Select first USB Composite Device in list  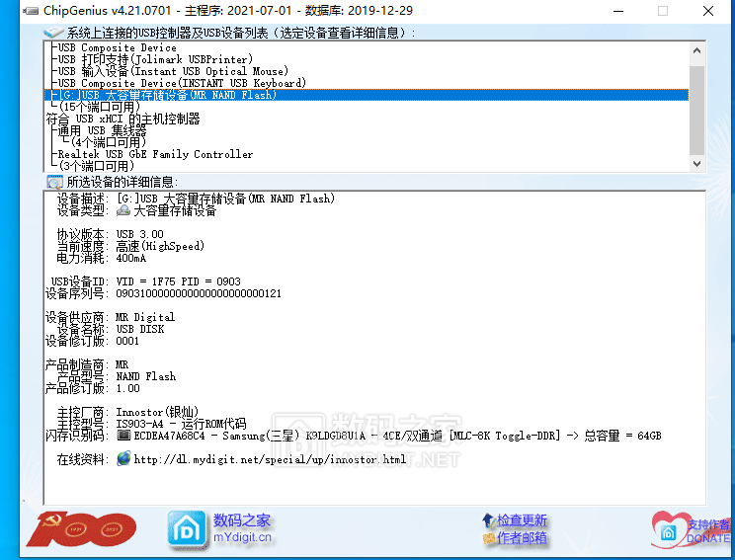(x=118, y=47)
